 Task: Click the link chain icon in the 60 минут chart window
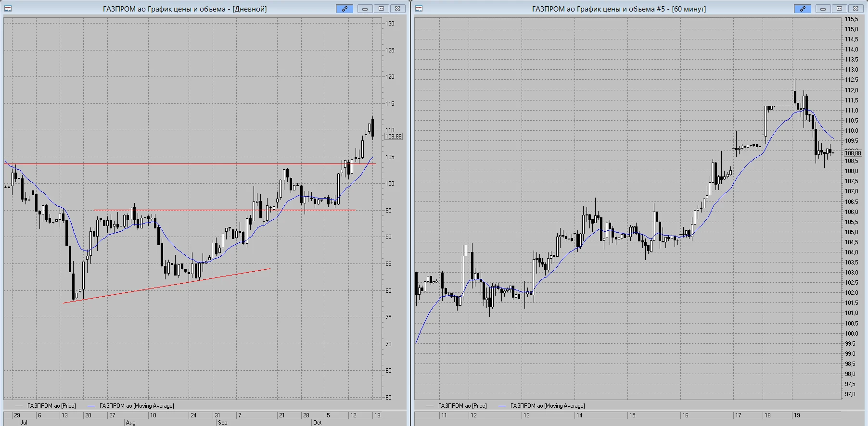click(803, 9)
